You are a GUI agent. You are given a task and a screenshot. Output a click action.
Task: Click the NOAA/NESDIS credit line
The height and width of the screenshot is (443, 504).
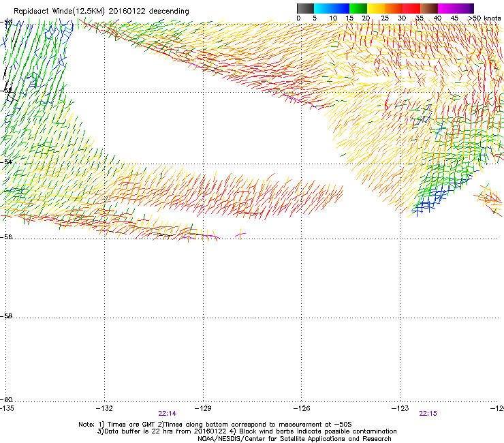(294, 439)
